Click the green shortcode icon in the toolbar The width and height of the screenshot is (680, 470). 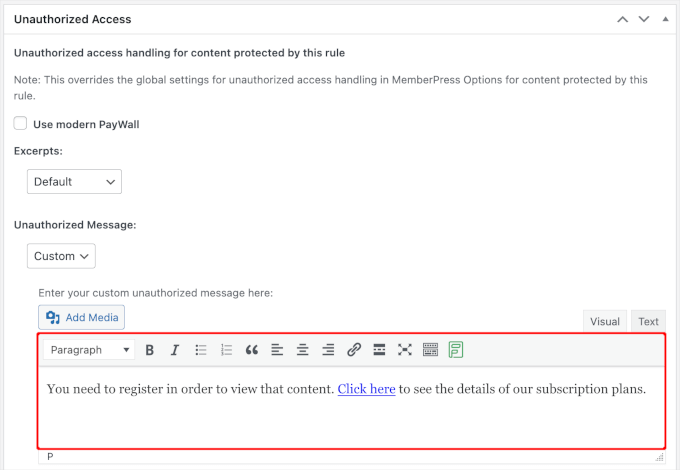[456, 350]
